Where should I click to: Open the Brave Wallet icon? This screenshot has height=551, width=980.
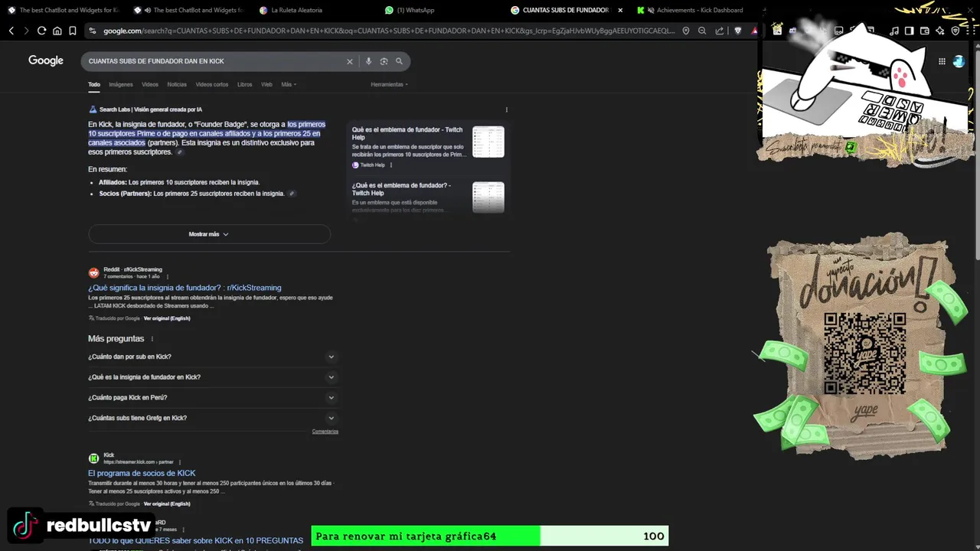click(925, 31)
